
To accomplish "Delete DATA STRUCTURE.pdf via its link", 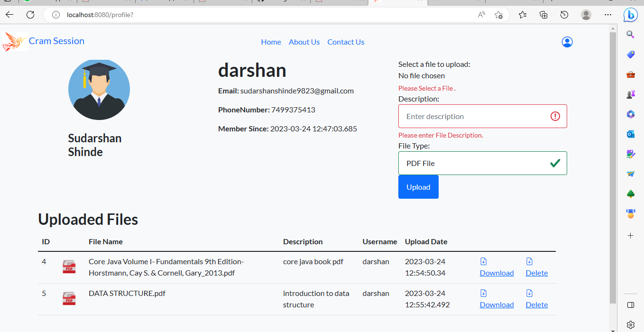I will [537, 305].
